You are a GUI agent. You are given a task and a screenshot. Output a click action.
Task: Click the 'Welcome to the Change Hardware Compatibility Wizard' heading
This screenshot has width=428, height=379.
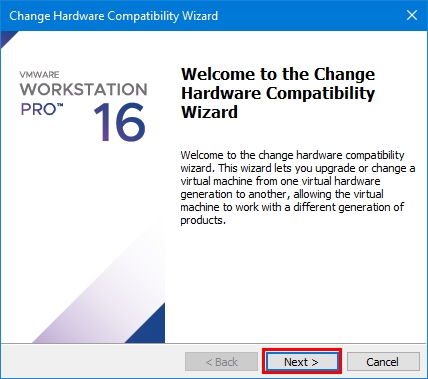pyautogui.click(x=278, y=93)
